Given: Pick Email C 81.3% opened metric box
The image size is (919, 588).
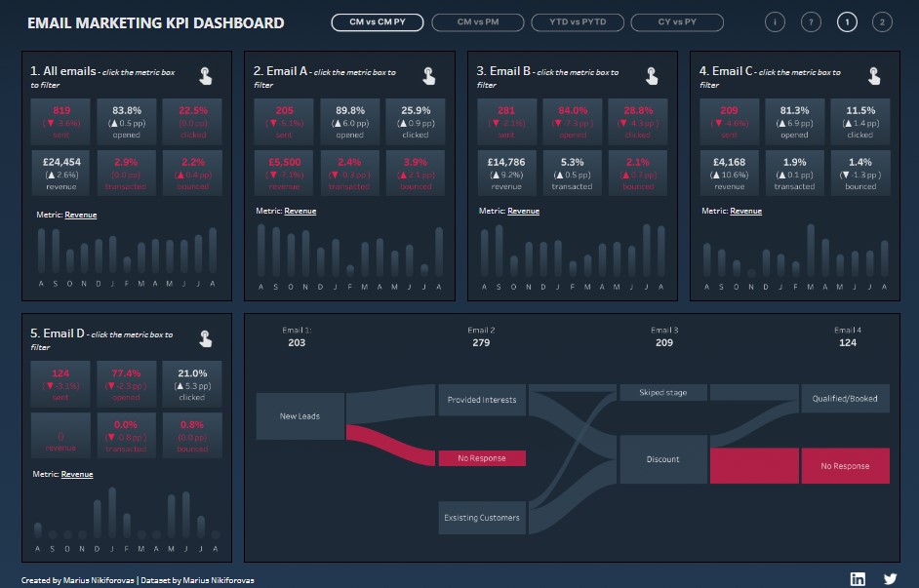Looking at the screenshot, I should [795, 122].
